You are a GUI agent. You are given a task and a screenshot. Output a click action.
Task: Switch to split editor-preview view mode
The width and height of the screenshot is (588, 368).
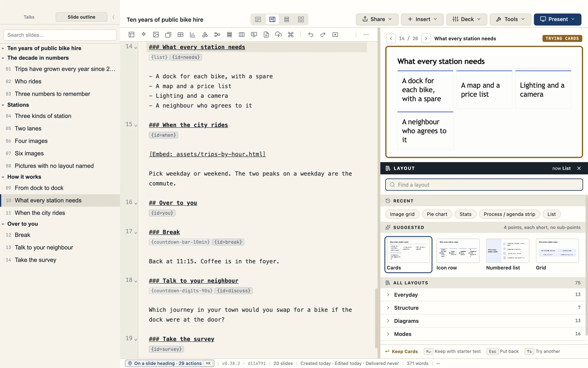tap(272, 19)
